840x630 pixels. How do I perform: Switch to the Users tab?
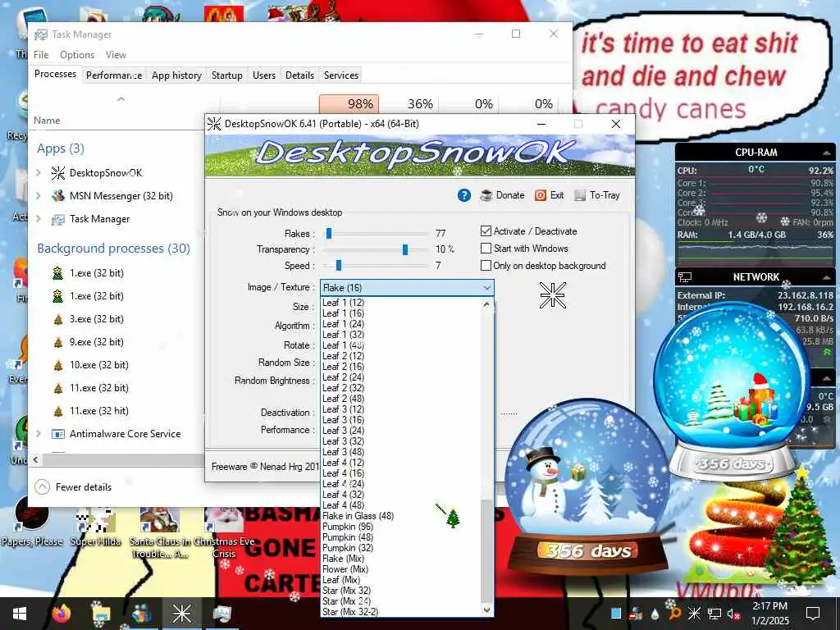(264, 75)
